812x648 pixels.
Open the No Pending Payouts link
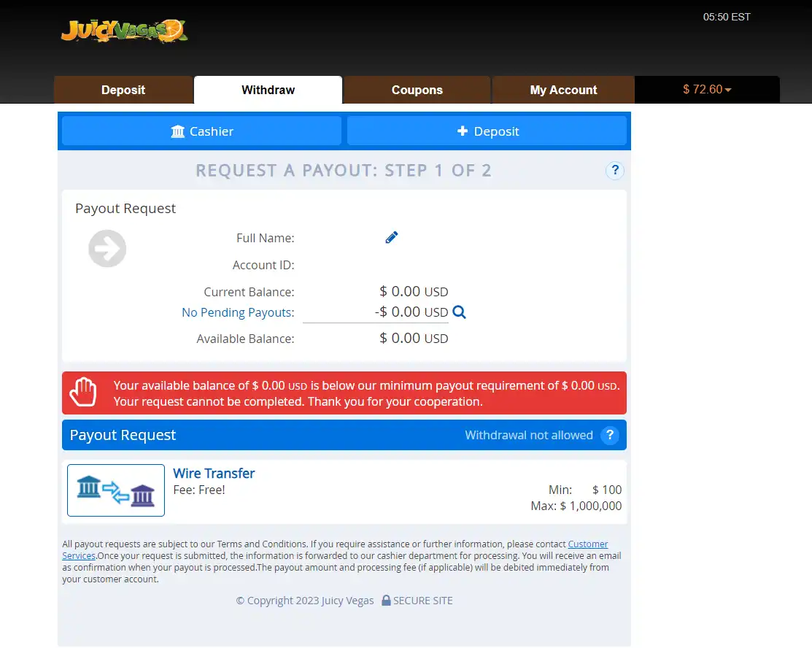237,312
